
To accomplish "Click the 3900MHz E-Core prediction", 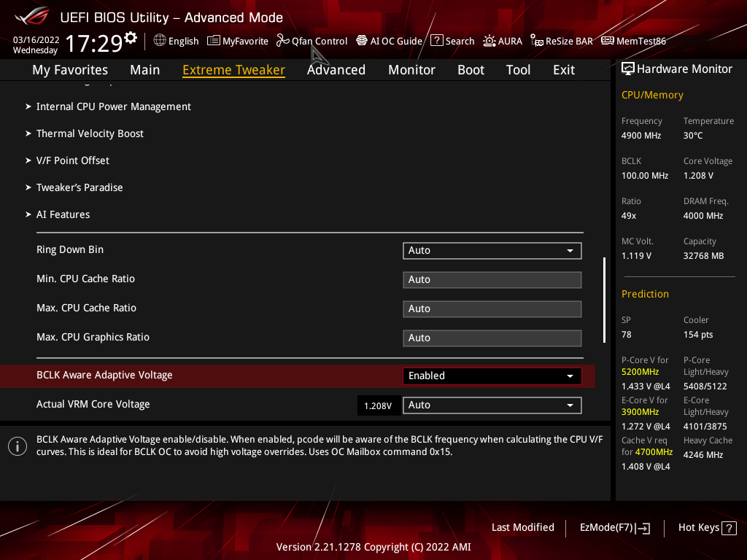I will coord(640,412).
